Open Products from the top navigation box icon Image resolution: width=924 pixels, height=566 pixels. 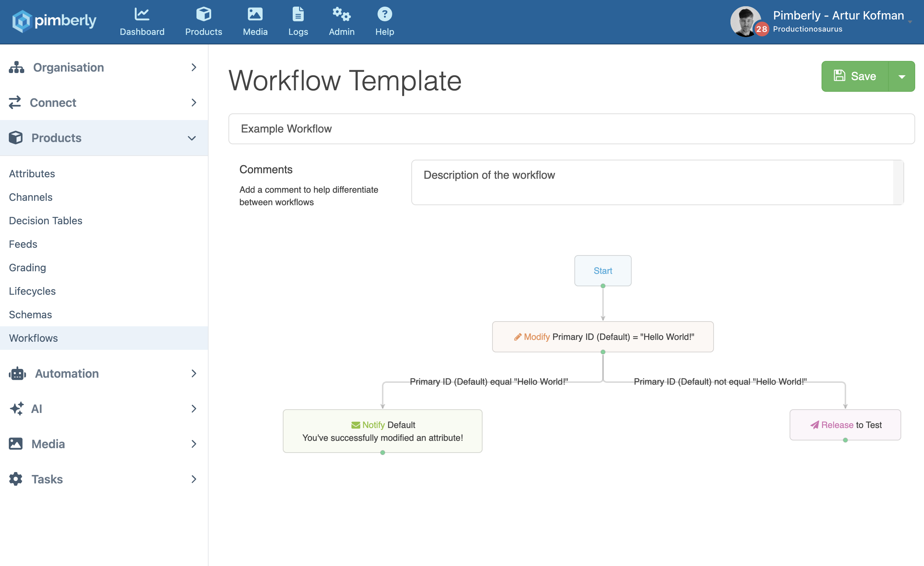tap(203, 14)
